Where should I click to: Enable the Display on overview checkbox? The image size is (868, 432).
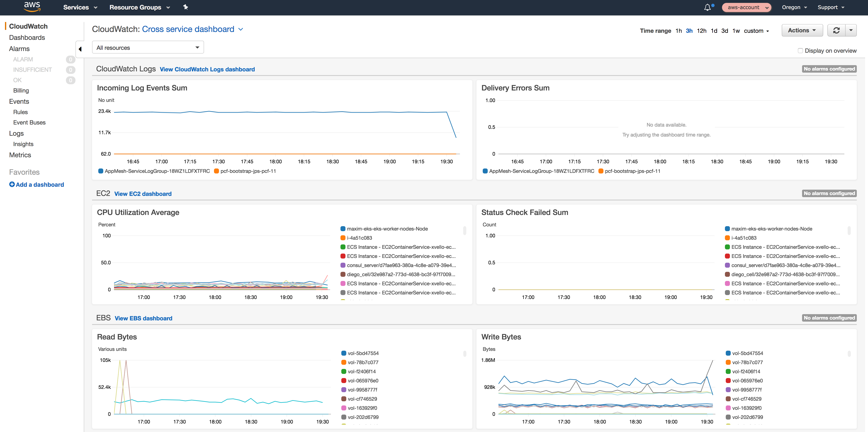801,50
